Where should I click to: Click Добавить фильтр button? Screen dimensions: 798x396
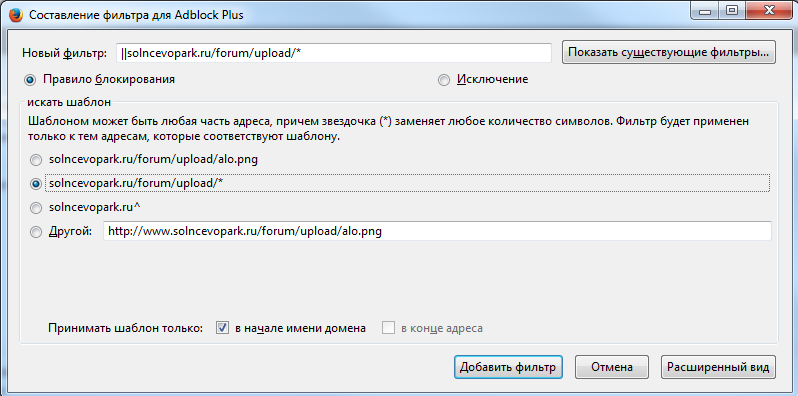tap(508, 367)
